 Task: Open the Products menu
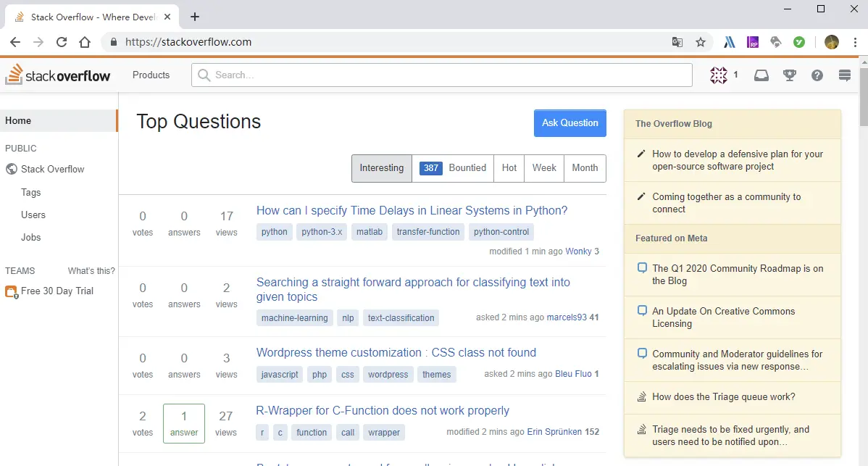151,75
